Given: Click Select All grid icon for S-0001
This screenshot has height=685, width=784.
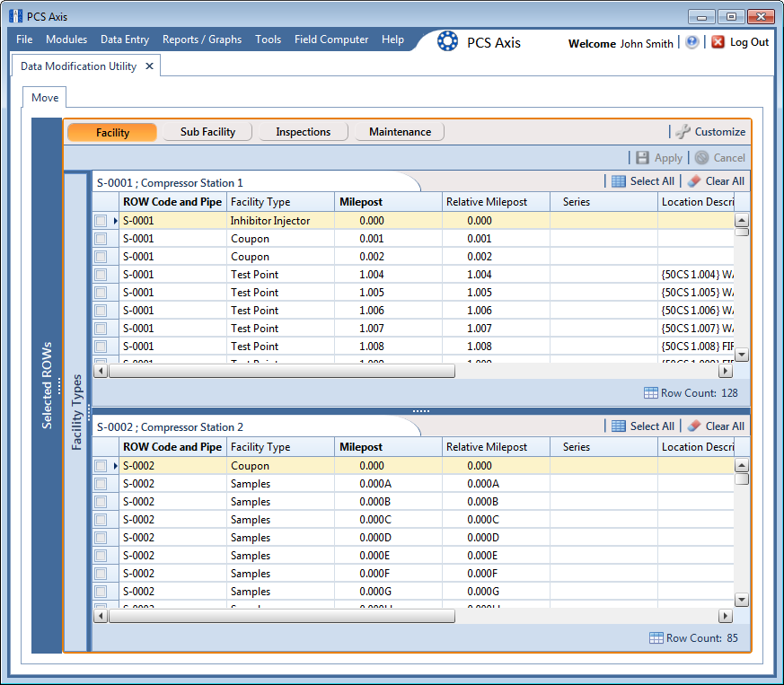Looking at the screenshot, I should [619, 181].
